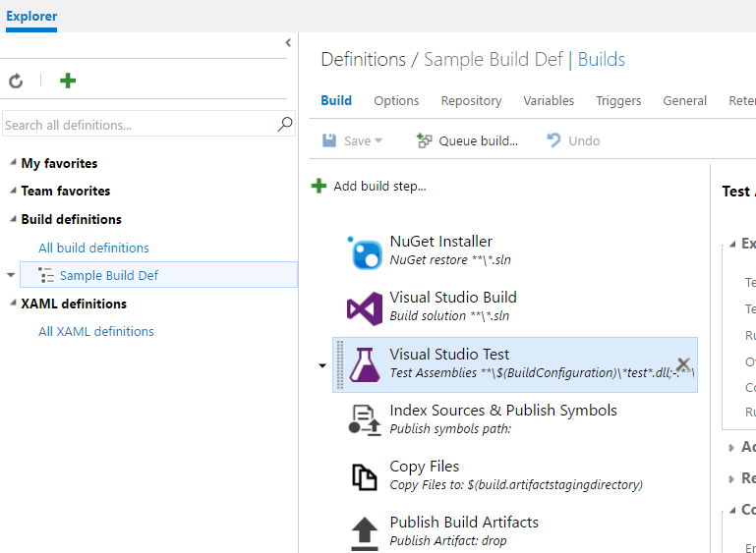This screenshot has width=756, height=553.
Task: Collapse the Build definitions section
Action: 13,219
